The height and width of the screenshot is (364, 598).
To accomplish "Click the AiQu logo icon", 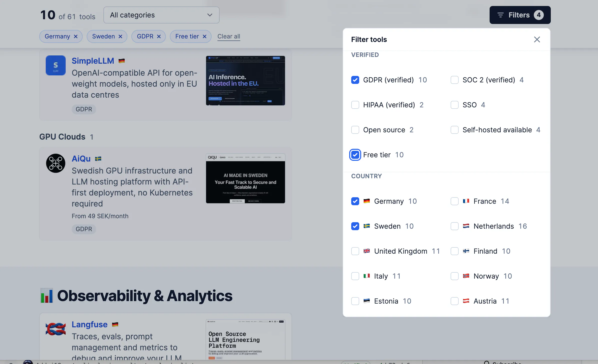I will pyautogui.click(x=56, y=163).
